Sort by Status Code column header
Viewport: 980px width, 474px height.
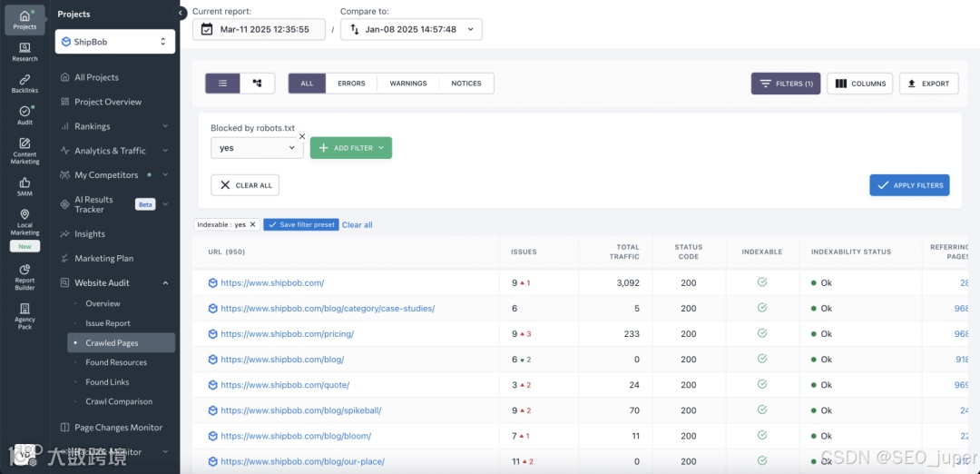(x=689, y=252)
